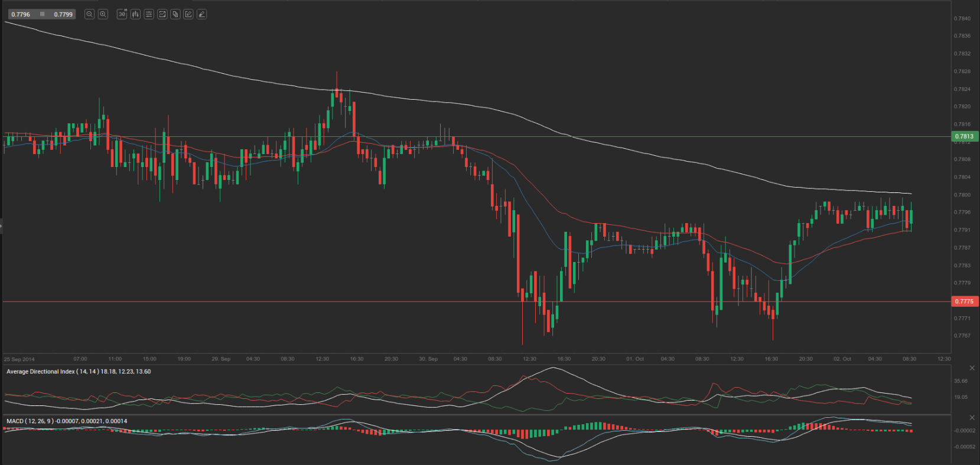Open the candlestick chart type selector
This screenshot has height=465, width=980.
click(x=135, y=14)
